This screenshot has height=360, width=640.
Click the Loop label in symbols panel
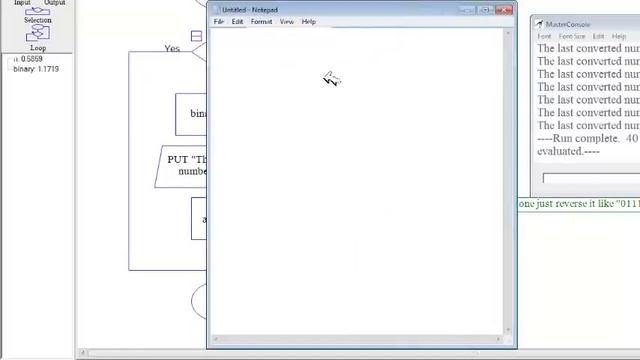coord(38,48)
